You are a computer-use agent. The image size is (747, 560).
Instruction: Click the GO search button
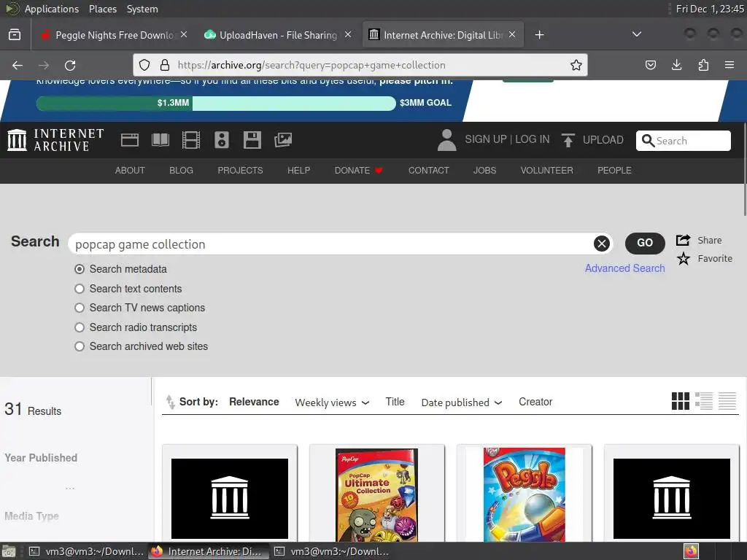(645, 243)
